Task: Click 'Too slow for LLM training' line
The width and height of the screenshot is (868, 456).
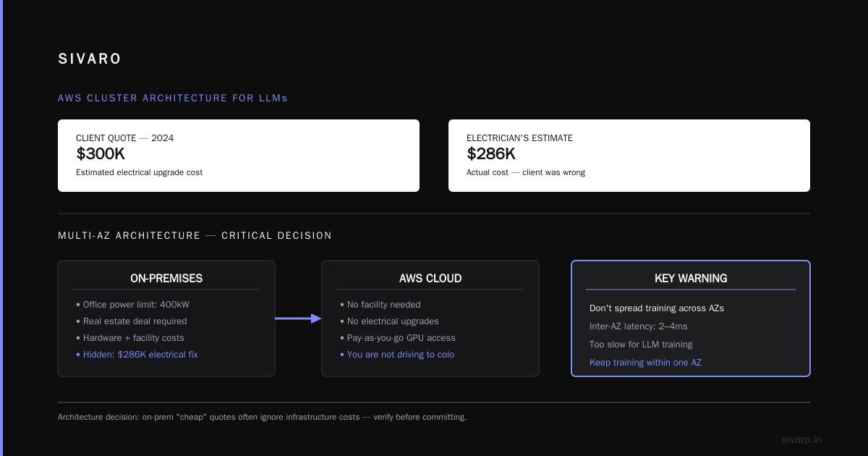Action: click(x=641, y=345)
